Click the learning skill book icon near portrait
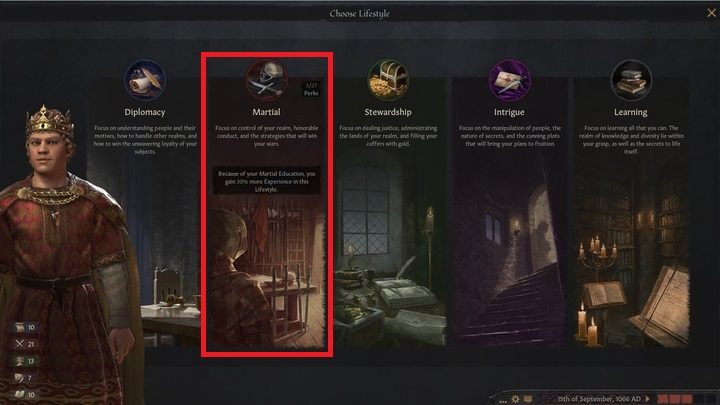720x405 pixels. pos(19,394)
